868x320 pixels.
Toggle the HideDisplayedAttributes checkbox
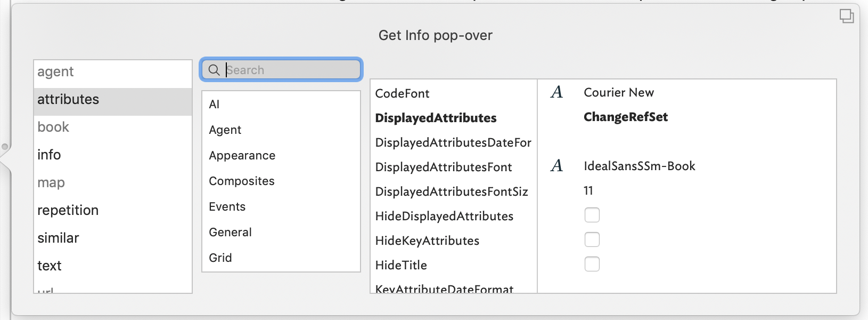pyautogui.click(x=592, y=215)
